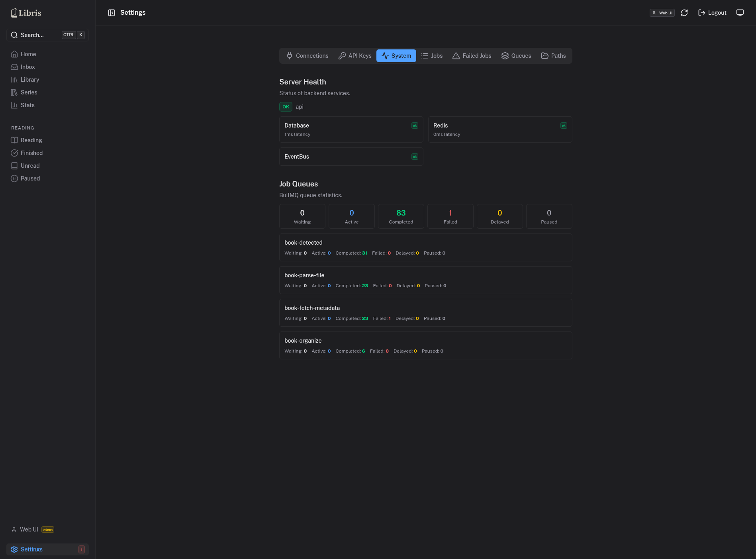Click the Redis health card title

(441, 126)
